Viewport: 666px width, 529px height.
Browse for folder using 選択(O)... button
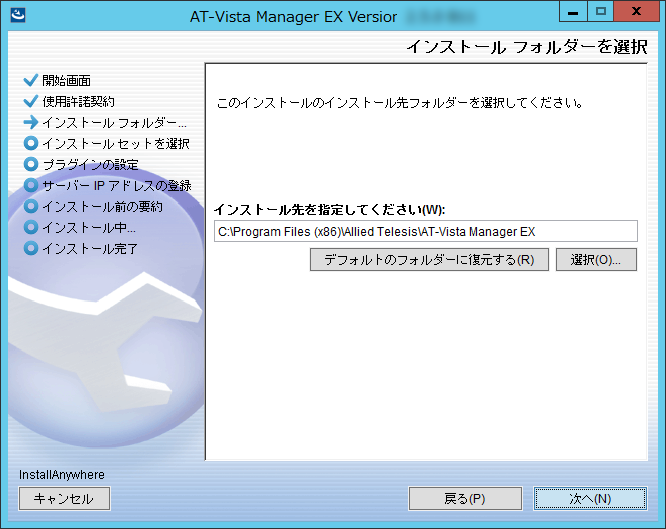(597, 260)
